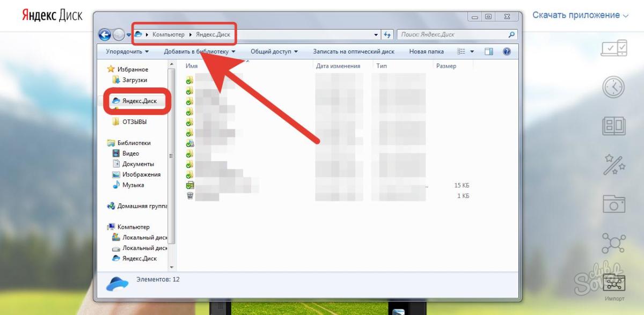This screenshot has height=315, width=644.
Task: Click the navigation pane scroll-down arrow
Action: pyautogui.click(x=172, y=267)
